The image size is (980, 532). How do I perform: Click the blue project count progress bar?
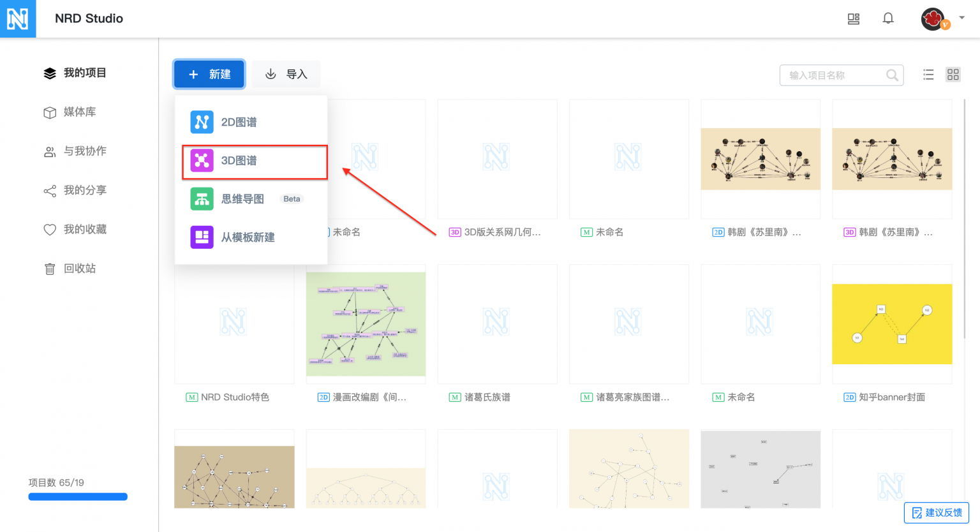pyautogui.click(x=77, y=496)
